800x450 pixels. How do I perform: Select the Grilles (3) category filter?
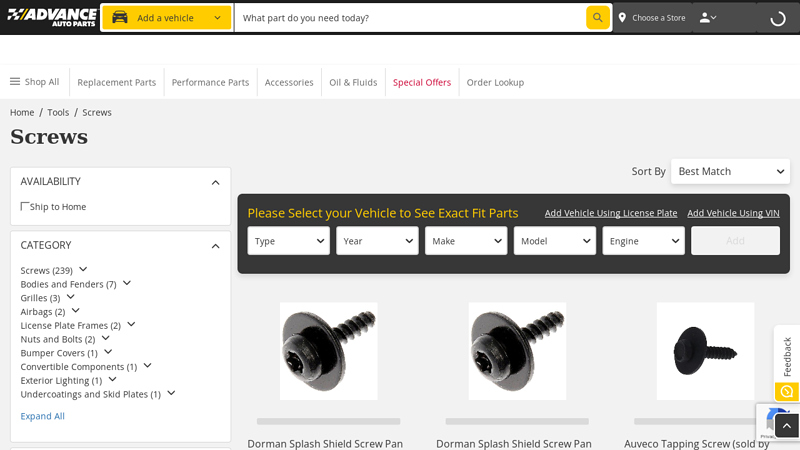[40, 298]
